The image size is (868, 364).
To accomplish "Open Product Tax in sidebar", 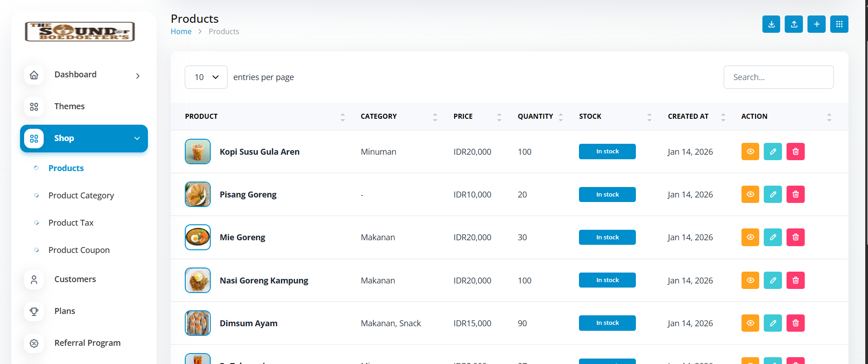I will pos(71,223).
